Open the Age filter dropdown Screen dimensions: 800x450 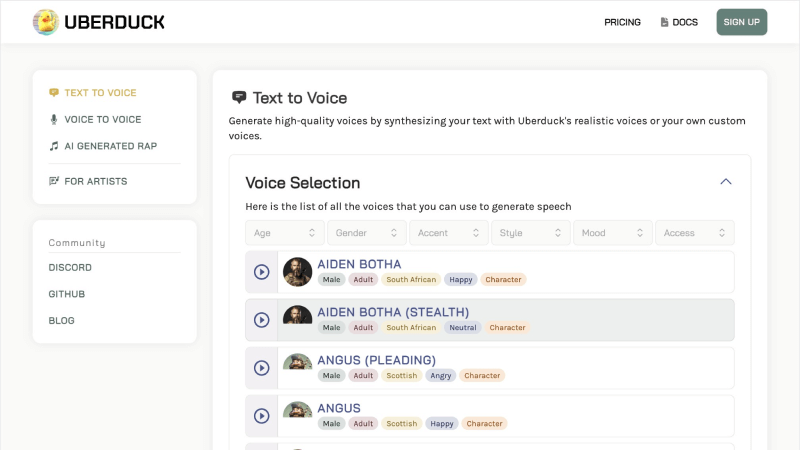click(285, 233)
